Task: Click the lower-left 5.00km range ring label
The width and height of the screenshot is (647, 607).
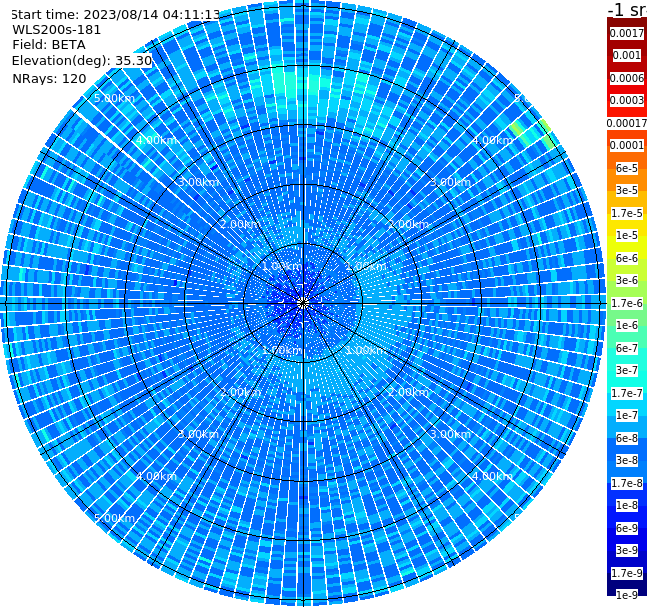Action: tap(114, 518)
